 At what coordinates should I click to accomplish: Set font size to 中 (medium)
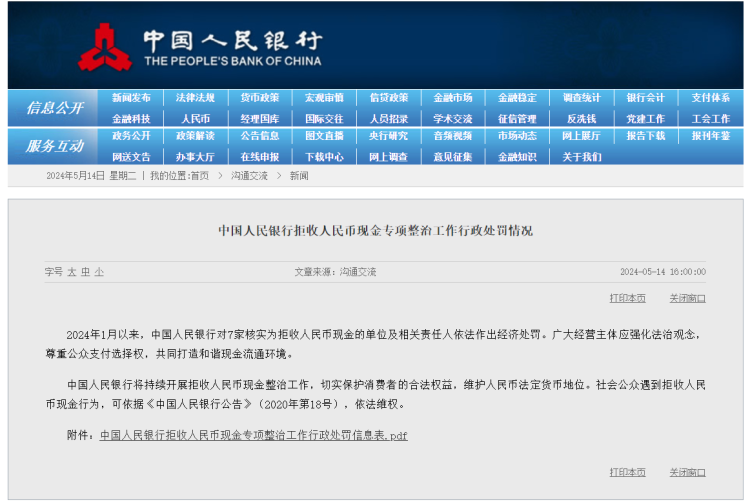pos(86,272)
